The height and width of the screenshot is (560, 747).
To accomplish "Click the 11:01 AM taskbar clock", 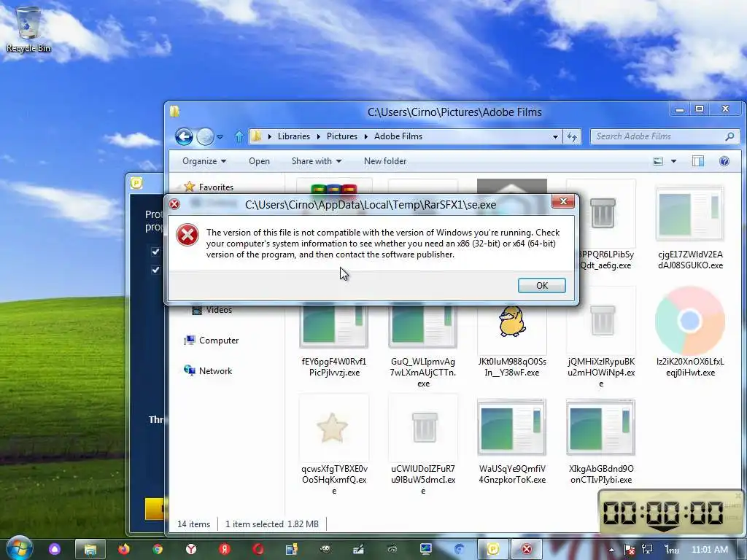I will (x=709, y=550).
